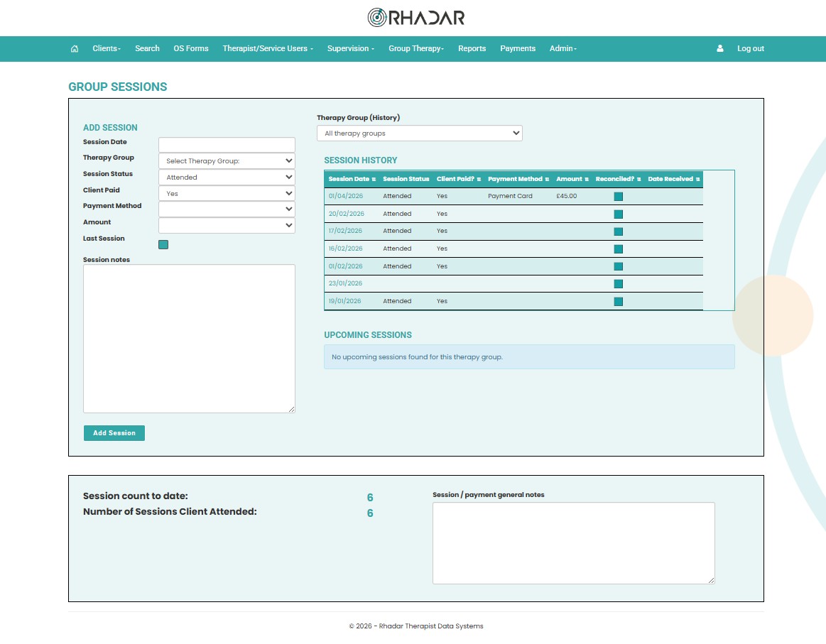The height and width of the screenshot is (644, 826).
Task: Toggle Reconciled checkbox for 17/02/2026 session
Action: point(619,231)
